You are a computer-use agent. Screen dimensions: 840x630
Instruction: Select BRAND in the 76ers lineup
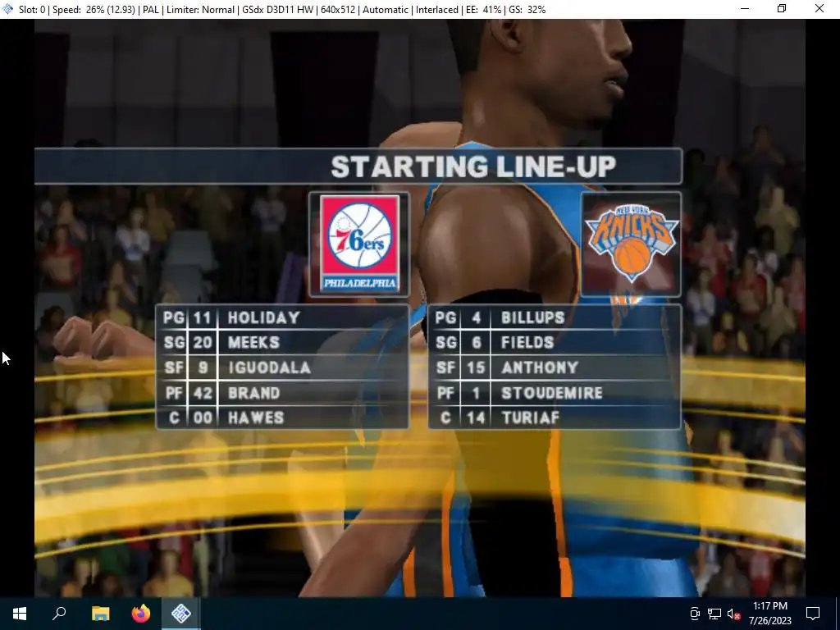click(254, 393)
